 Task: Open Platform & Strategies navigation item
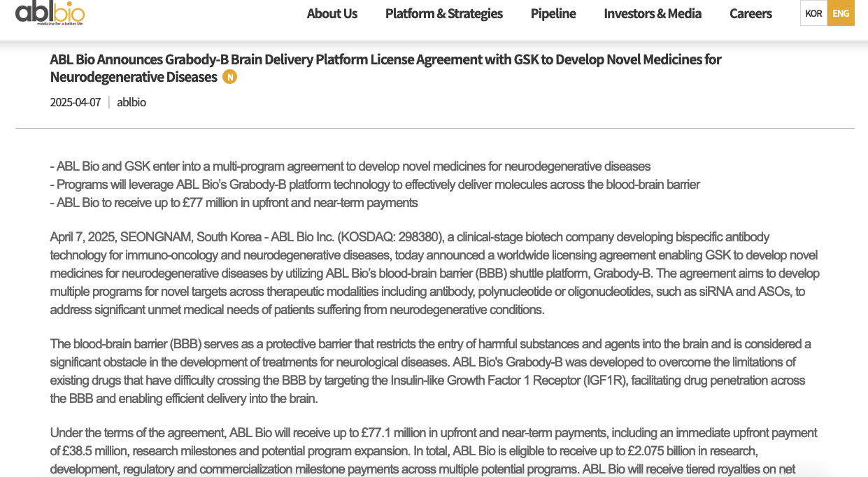pyautogui.click(x=444, y=13)
